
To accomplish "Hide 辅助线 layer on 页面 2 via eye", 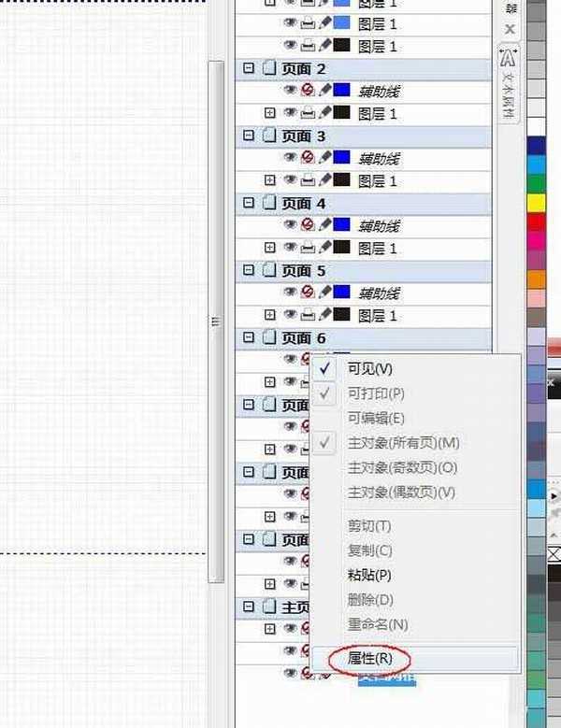I will 290,91.
